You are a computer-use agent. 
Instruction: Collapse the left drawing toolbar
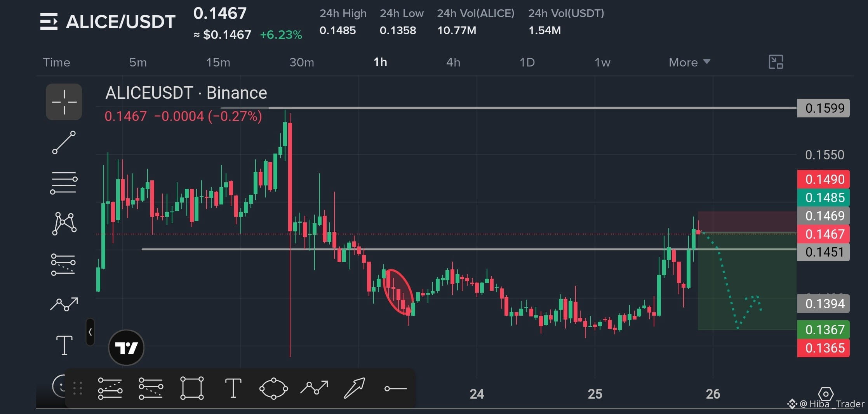90,332
